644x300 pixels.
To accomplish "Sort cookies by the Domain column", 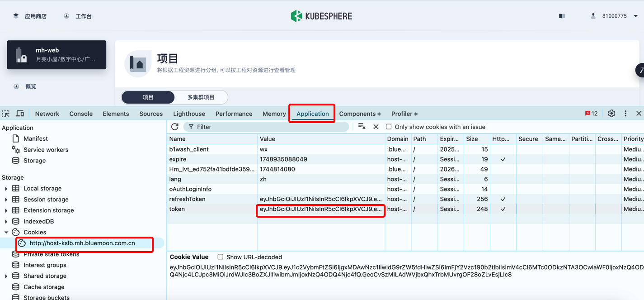I will tap(398, 139).
